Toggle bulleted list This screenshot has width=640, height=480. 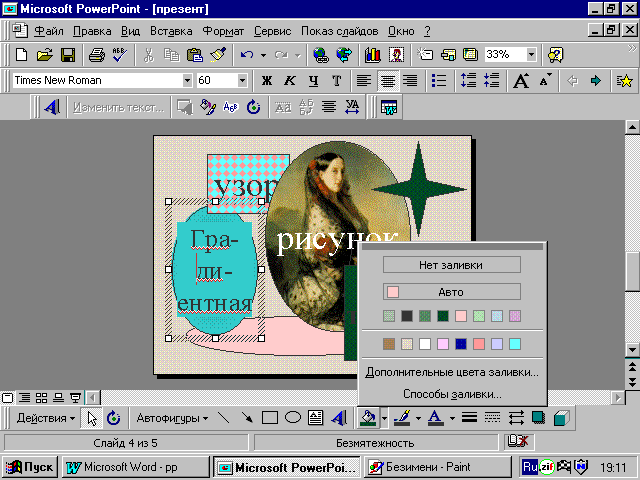coord(439,80)
